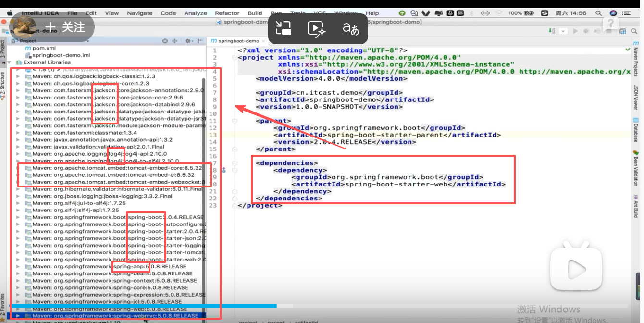Select springboot-demo.iml in project tree
The width and height of the screenshot is (644, 323).
coord(57,55)
